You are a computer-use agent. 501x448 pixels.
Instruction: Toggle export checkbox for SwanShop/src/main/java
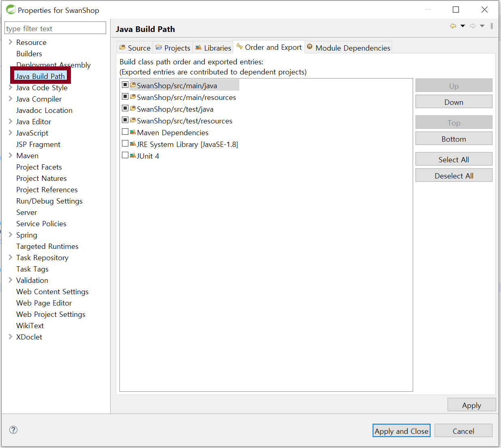pos(125,85)
